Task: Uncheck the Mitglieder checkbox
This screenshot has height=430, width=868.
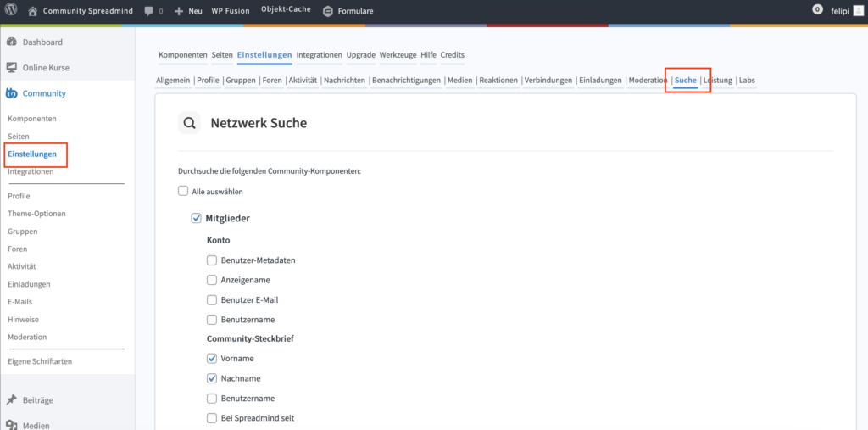Action: pos(197,218)
